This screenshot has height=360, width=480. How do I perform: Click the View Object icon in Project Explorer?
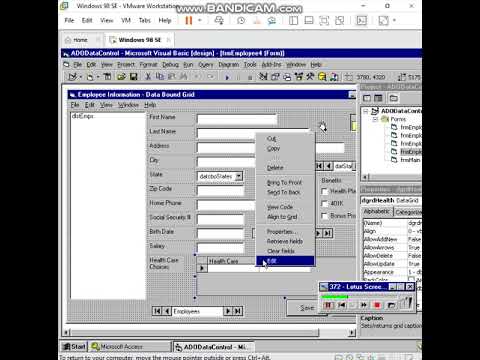[378, 98]
